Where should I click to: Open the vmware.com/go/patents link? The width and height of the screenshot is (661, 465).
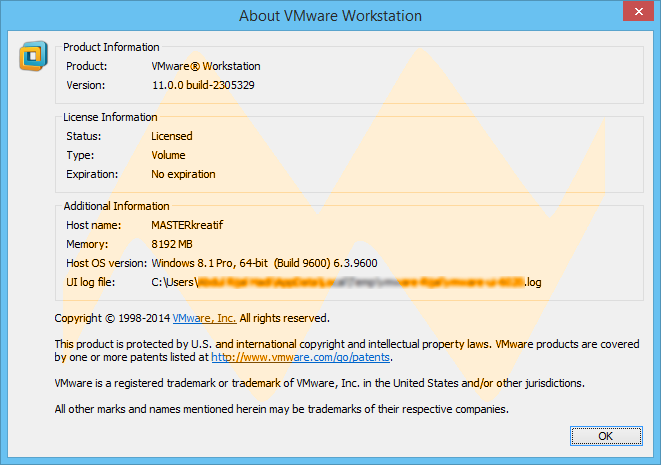[x=300, y=357]
